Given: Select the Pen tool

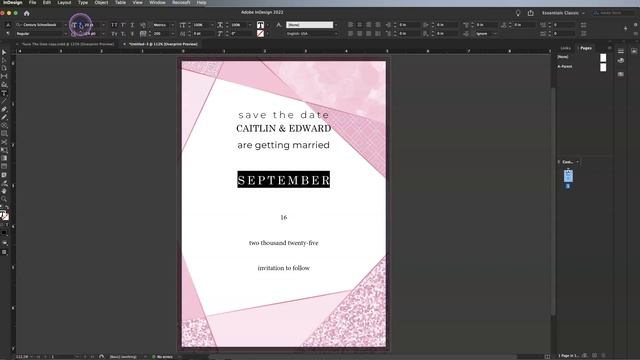Looking at the screenshot, I should 4,109.
